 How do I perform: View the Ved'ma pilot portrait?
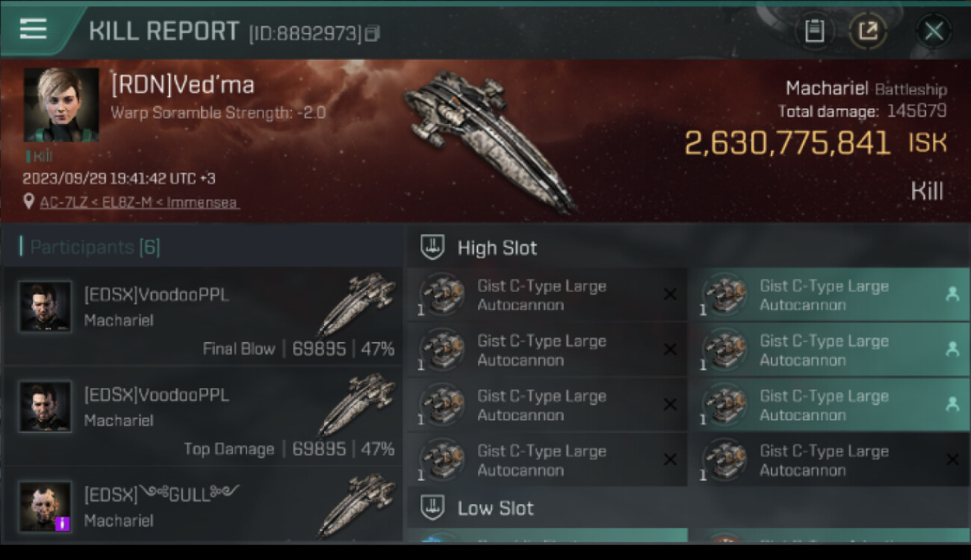[61, 105]
